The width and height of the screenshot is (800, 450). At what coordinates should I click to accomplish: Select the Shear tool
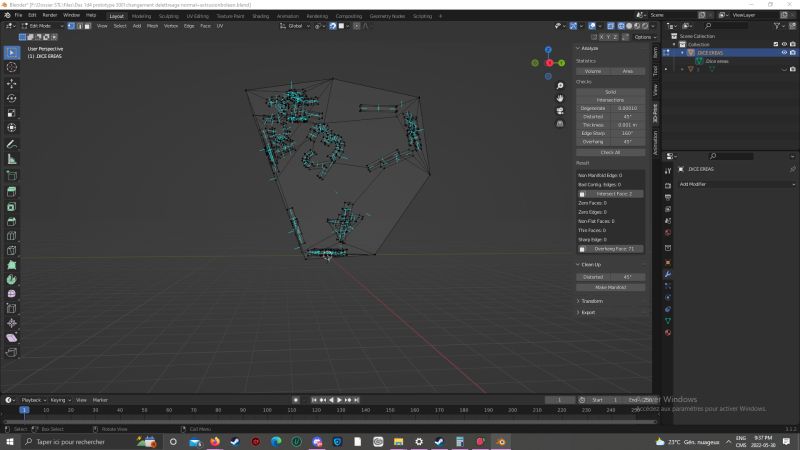point(11,338)
